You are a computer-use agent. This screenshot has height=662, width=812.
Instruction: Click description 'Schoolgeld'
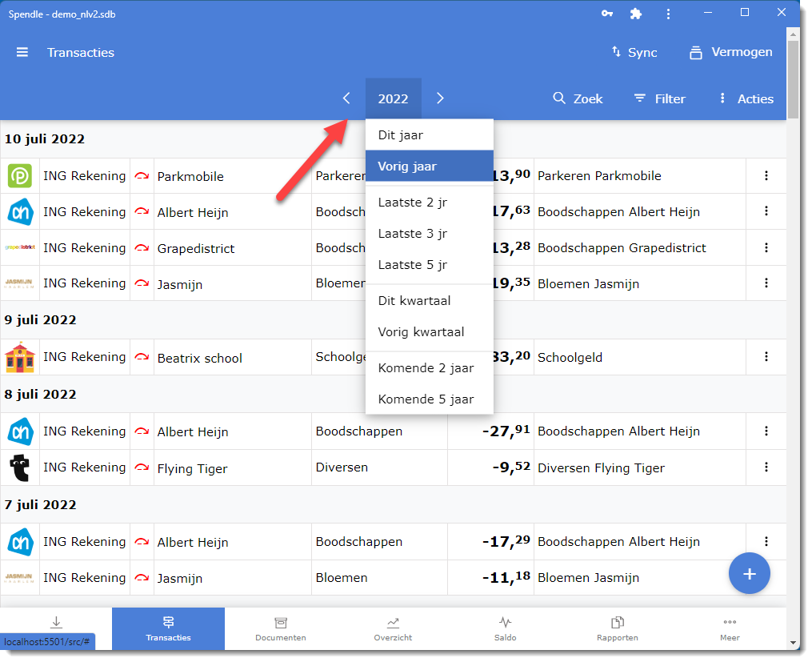(x=570, y=358)
